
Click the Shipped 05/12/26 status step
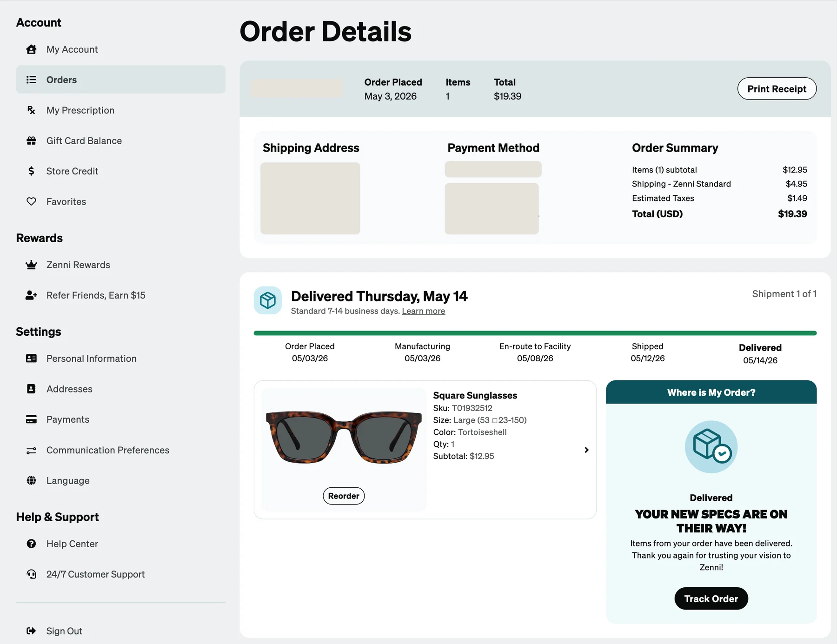point(647,352)
